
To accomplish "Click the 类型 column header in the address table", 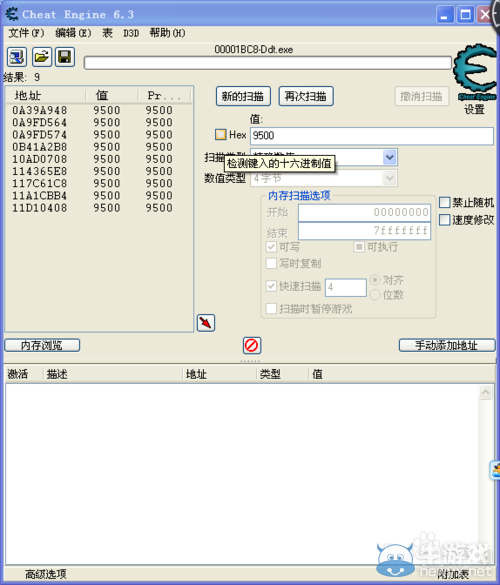I will [x=270, y=374].
